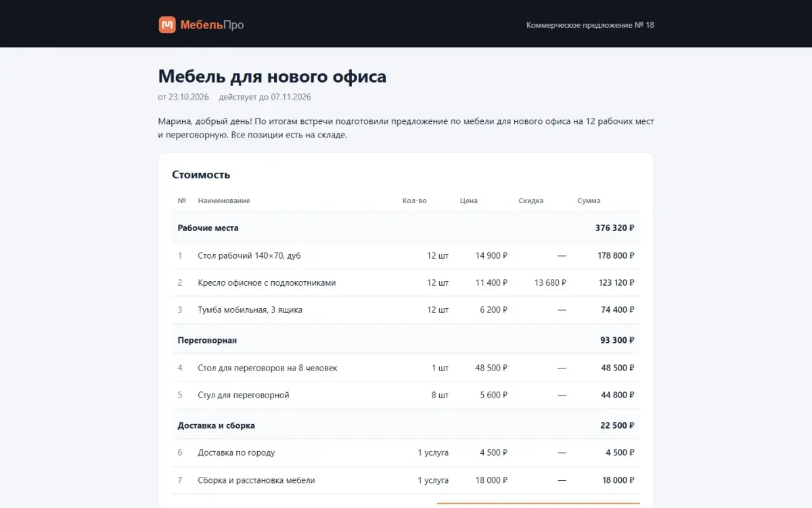
Task: Click the 'Скидка' column header
Action: point(531,200)
